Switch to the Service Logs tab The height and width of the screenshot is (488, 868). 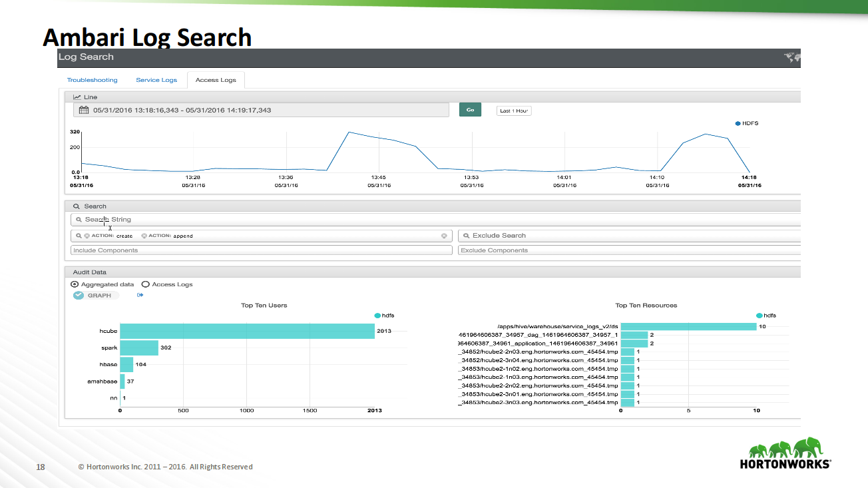click(156, 80)
